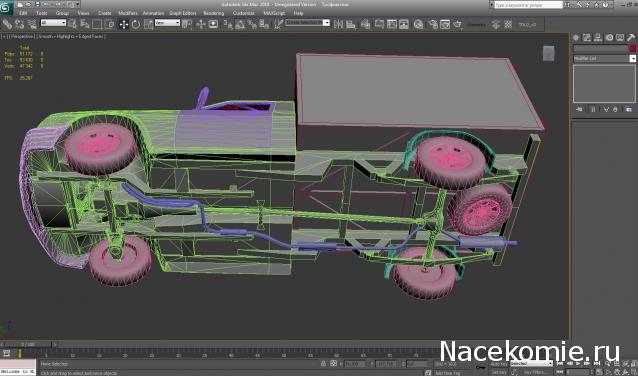Click the object color swatch
The width and height of the screenshot is (638, 376).
pos(633,48)
